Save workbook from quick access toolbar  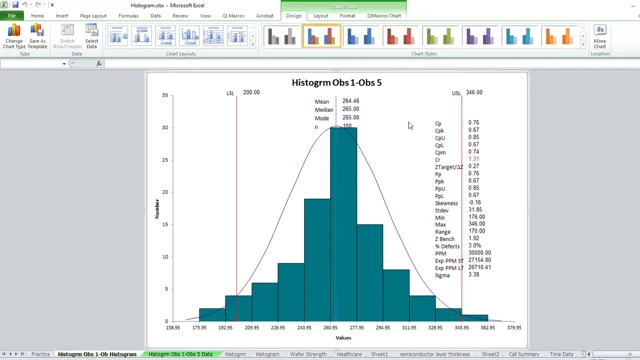(x=15, y=5)
